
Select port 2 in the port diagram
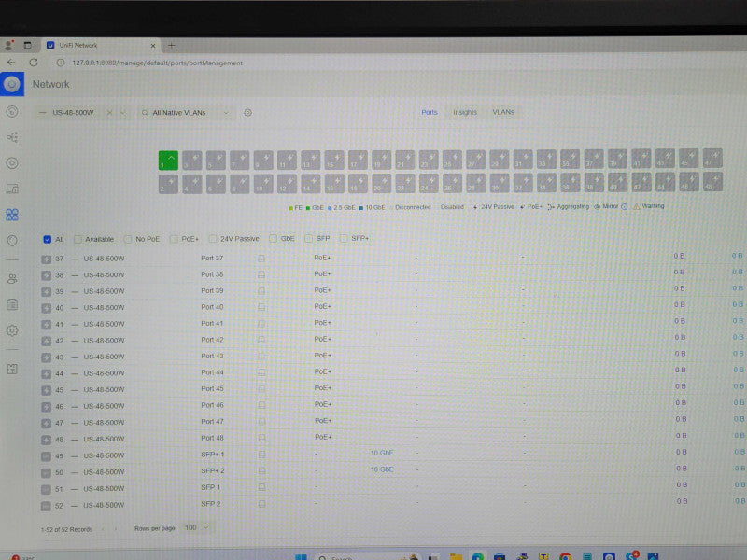tap(168, 184)
